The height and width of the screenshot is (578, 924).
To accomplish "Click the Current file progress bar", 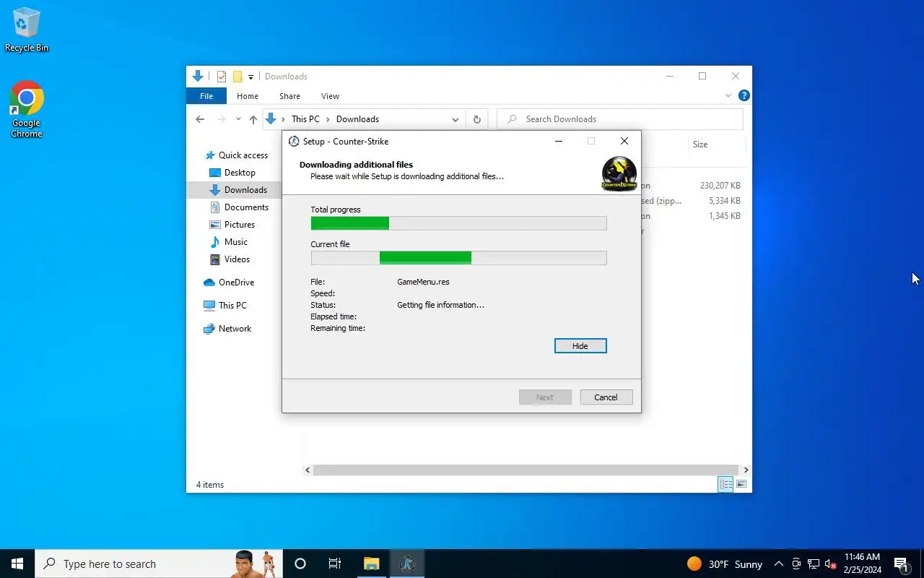I will (x=458, y=258).
